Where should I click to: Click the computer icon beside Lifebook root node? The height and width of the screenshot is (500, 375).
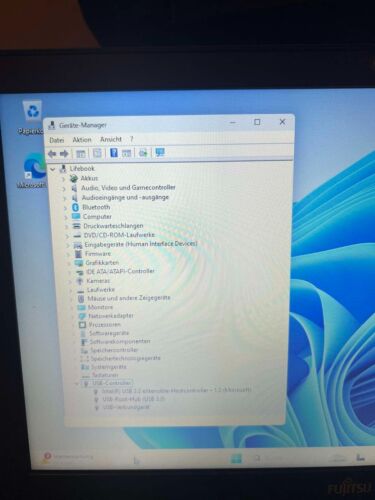point(63,169)
